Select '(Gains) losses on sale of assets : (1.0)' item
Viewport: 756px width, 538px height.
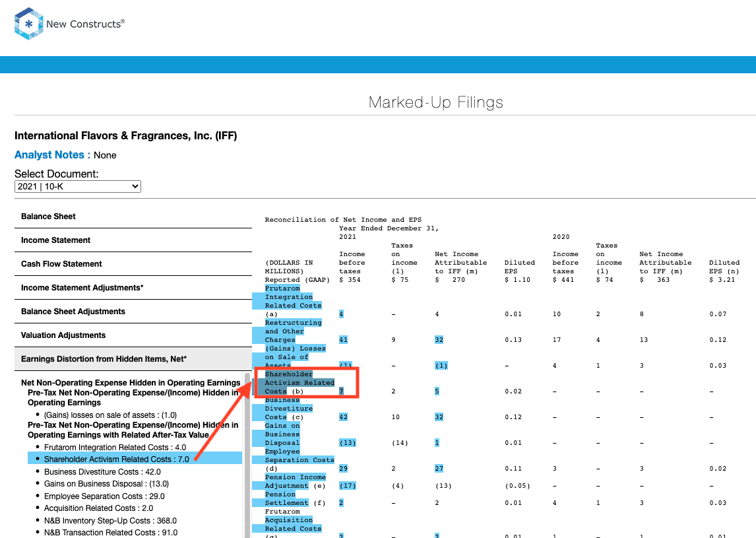(110, 415)
